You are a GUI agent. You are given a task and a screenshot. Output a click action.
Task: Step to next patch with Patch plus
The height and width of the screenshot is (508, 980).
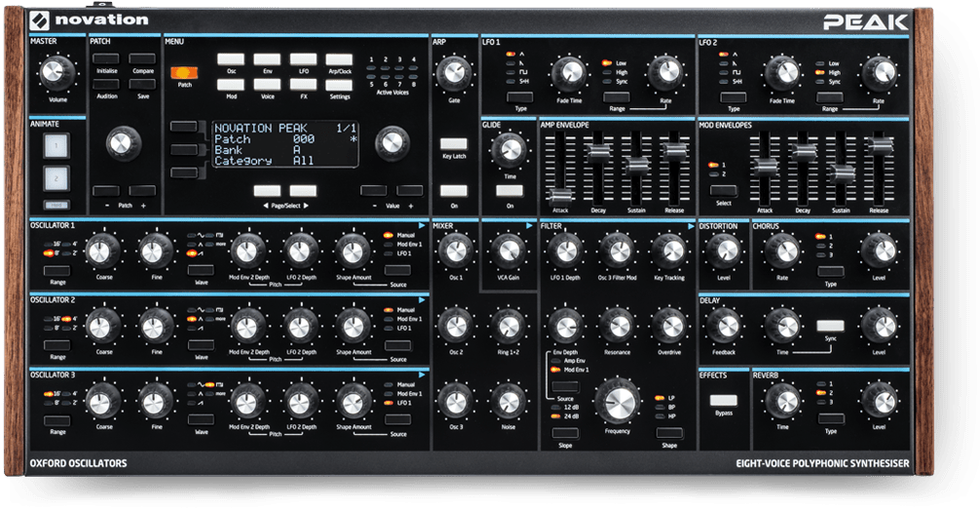pyautogui.click(x=142, y=191)
